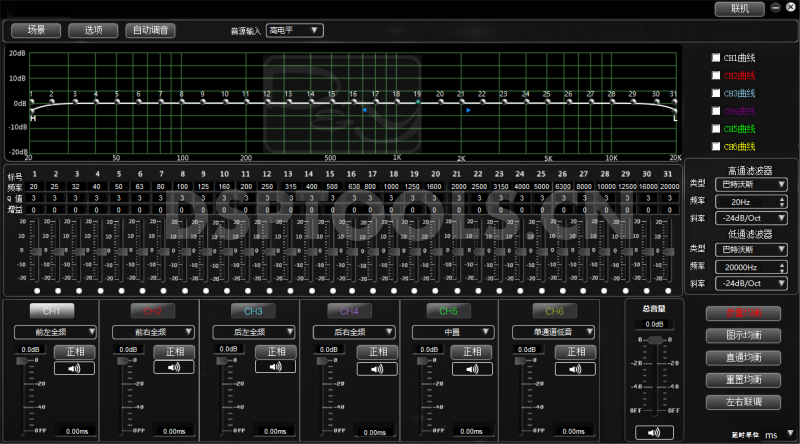
Task: Tick the CH6曲线 curve checkbox
Action: click(x=715, y=146)
